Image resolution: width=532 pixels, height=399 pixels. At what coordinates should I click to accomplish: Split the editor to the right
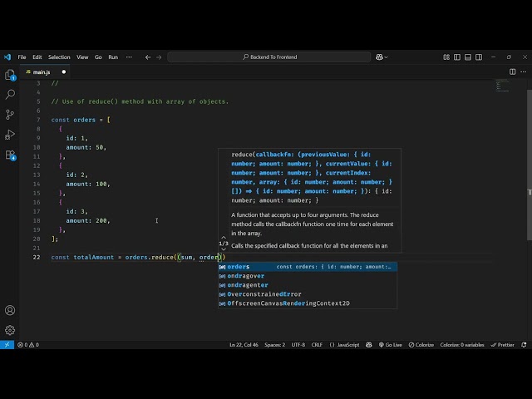(512, 71)
